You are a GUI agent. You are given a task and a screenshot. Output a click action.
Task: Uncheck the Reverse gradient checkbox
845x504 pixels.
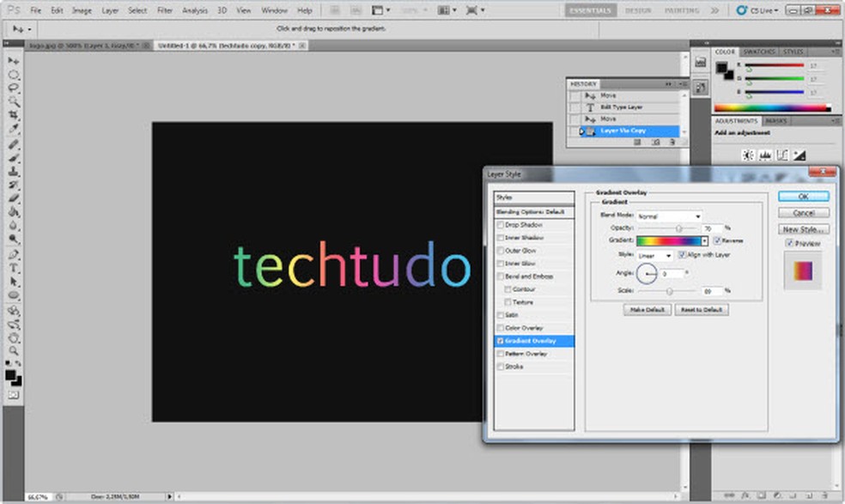pyautogui.click(x=716, y=241)
